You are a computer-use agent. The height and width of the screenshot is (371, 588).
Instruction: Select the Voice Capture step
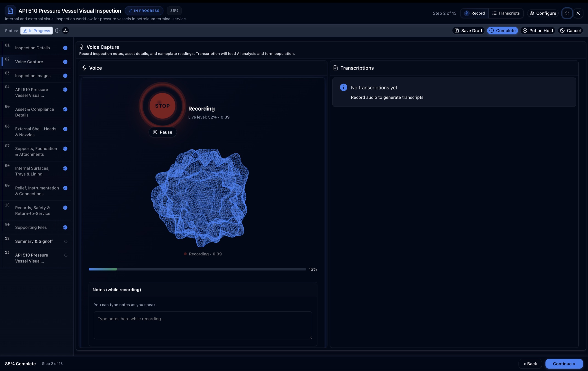pos(37,62)
